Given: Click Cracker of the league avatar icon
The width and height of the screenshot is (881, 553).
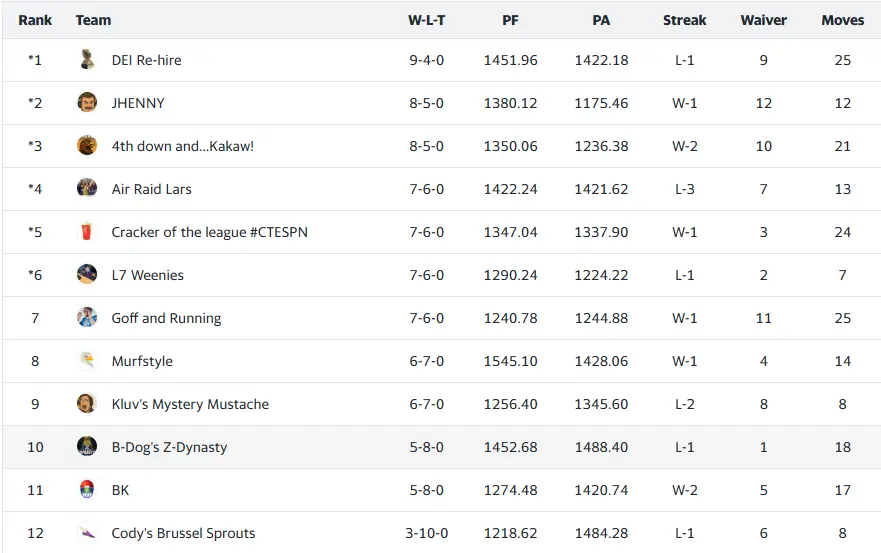Looking at the screenshot, I should [87, 232].
